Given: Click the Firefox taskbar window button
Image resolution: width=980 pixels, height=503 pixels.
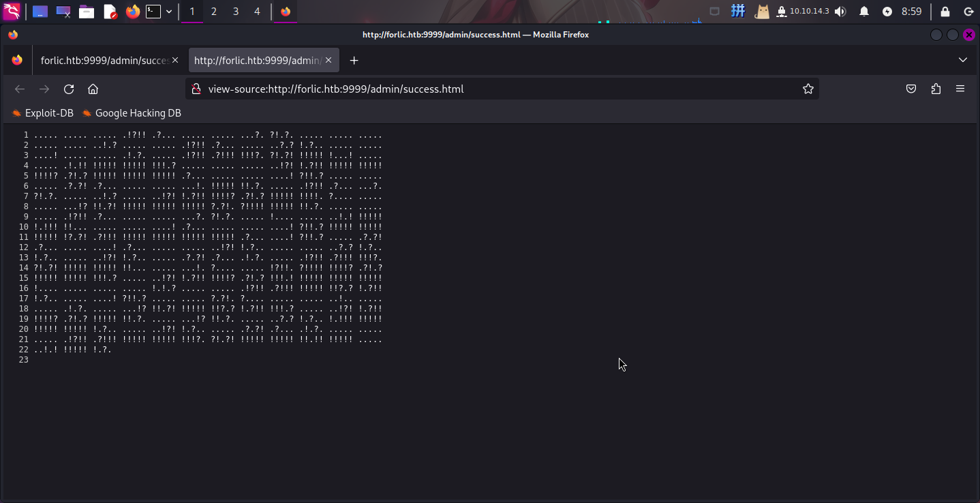Looking at the screenshot, I should coord(285,12).
